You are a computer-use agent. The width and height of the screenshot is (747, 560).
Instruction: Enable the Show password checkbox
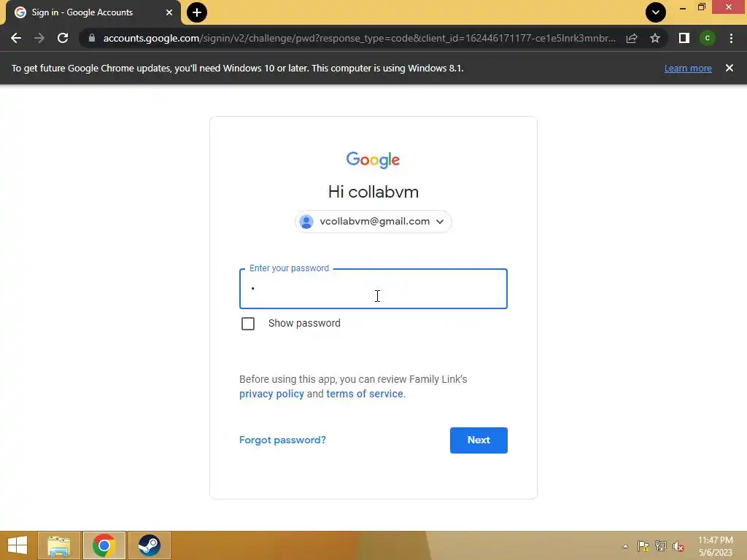click(248, 324)
